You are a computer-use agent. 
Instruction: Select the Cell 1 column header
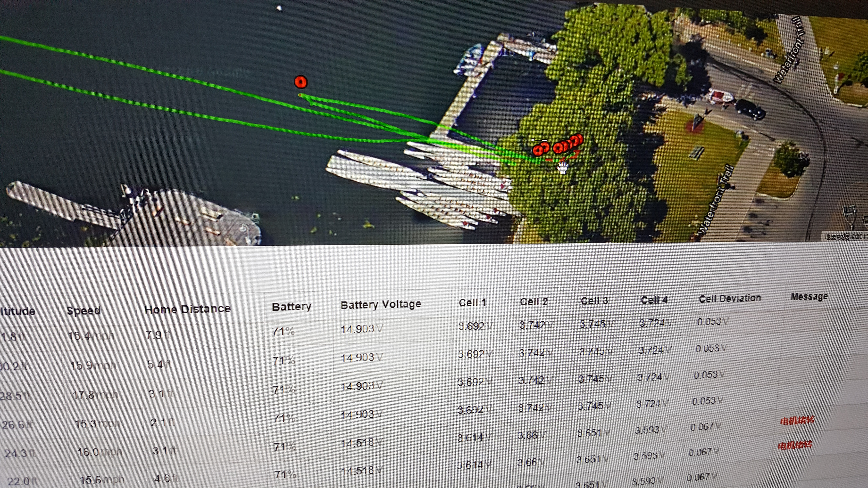coord(472,302)
